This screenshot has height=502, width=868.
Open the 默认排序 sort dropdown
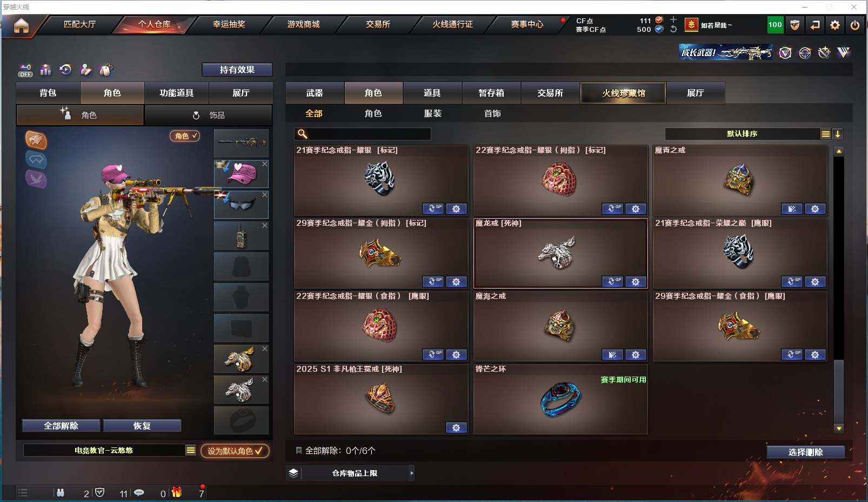tap(742, 134)
